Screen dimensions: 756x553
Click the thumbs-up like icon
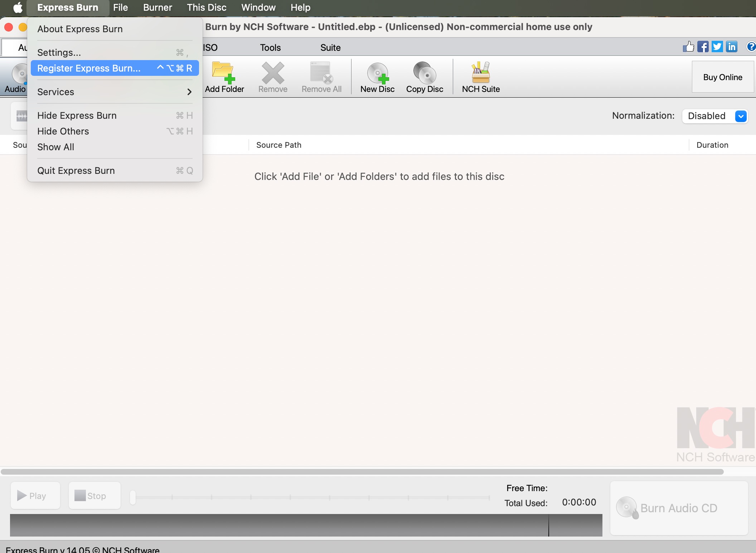pos(688,47)
